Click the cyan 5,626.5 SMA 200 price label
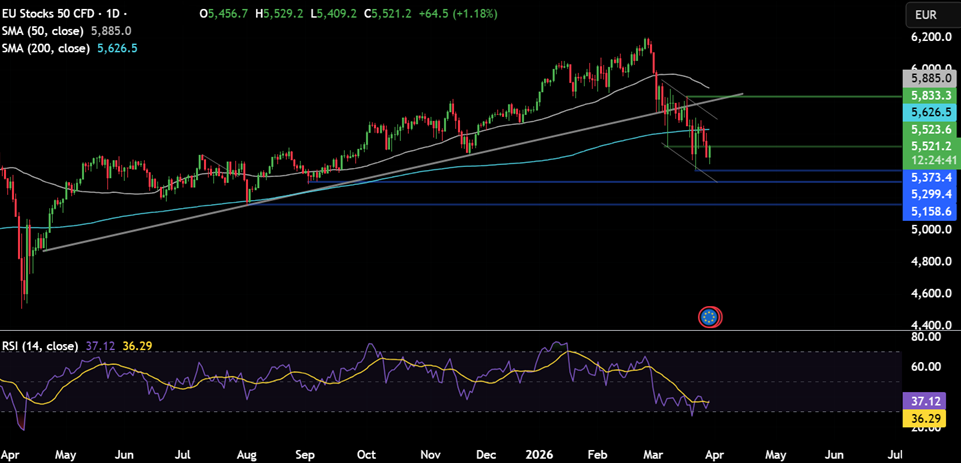 point(929,113)
